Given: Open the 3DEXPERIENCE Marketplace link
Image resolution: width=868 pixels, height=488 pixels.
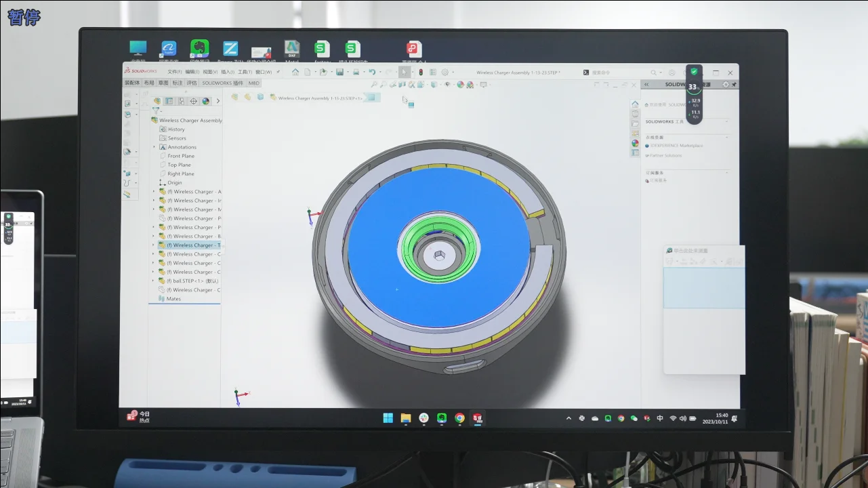Looking at the screenshot, I should point(676,146).
